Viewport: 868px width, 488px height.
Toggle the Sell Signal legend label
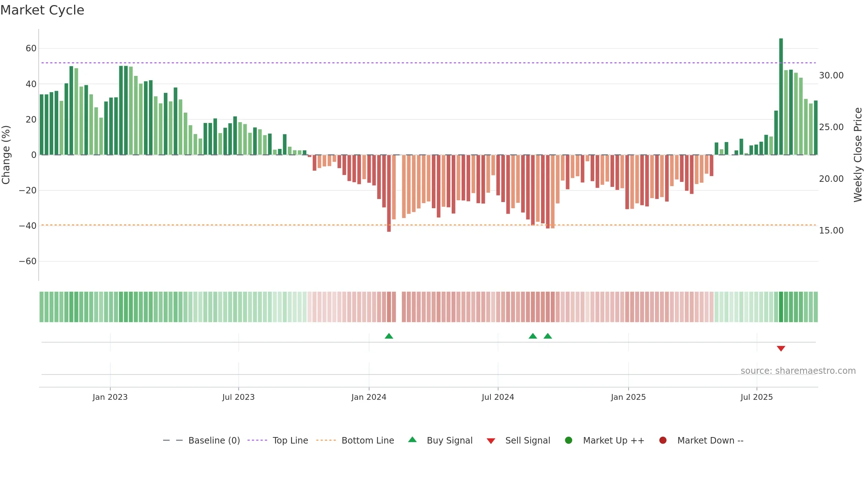[528, 440]
